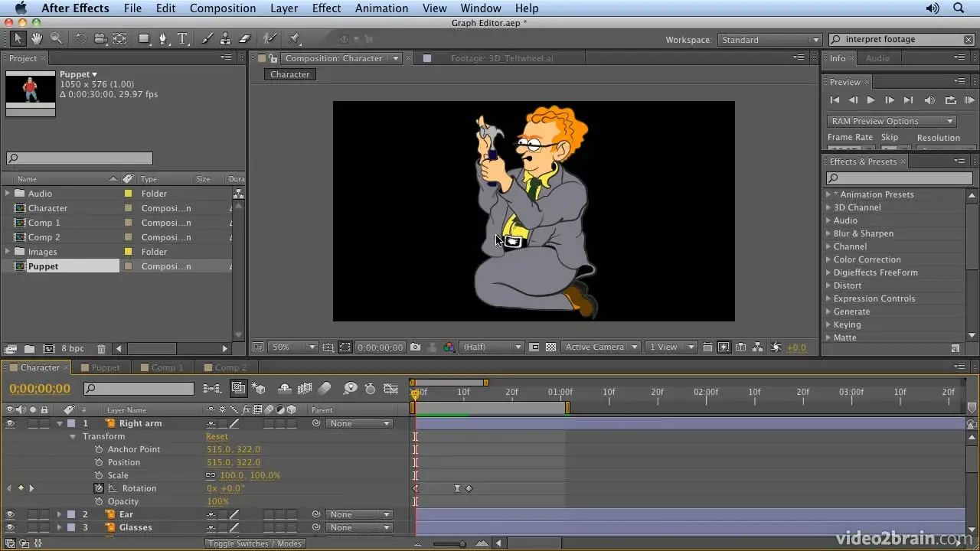Viewport: 980px width, 551px height.
Task: Select the Horizontal Type tool
Action: coord(182,38)
